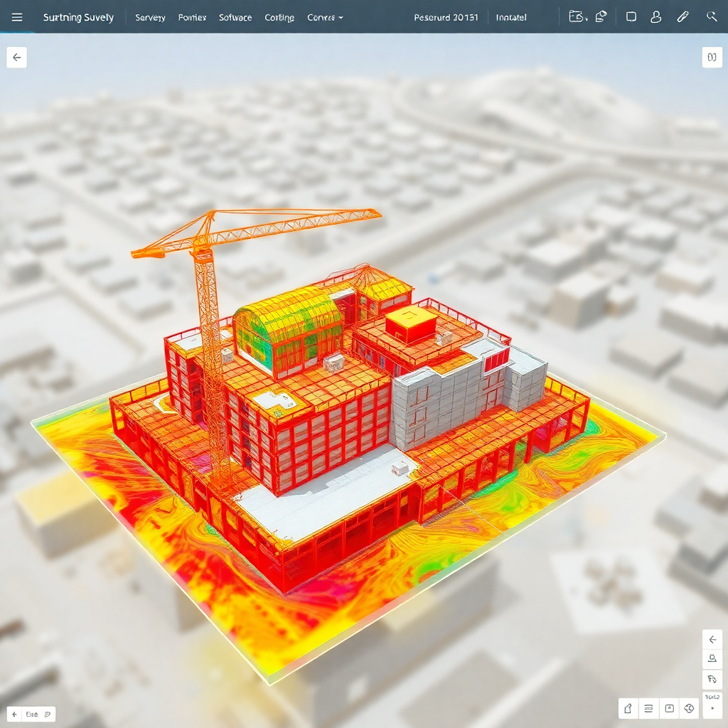Select the pencil edit tool

[684, 16]
